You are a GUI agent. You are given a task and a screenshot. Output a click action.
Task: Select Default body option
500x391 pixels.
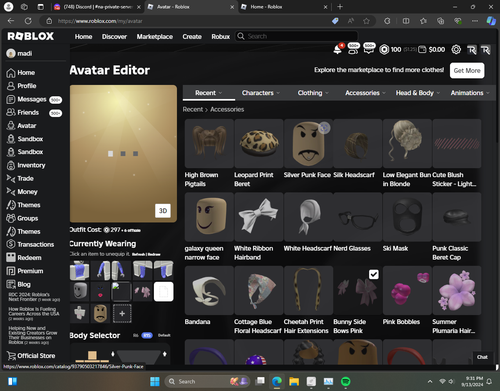pos(164,335)
